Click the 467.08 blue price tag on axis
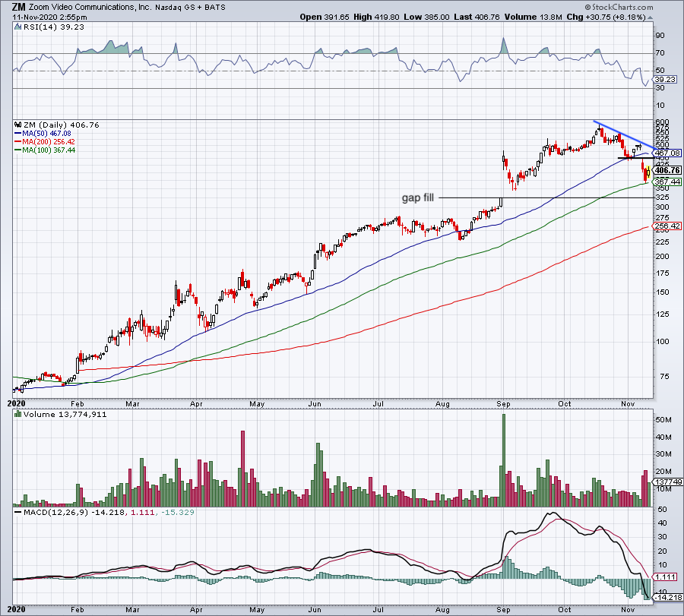Image resolution: width=684 pixels, height=616 pixels. 667,153
